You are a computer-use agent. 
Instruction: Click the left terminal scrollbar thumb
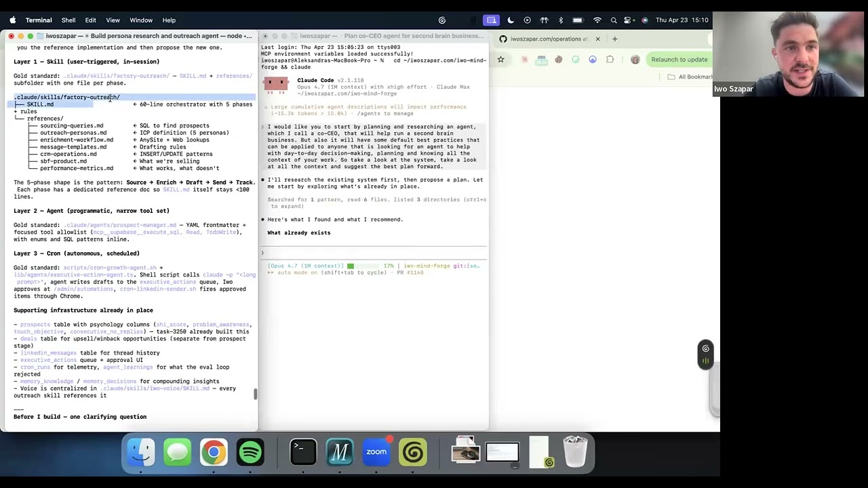256,394
